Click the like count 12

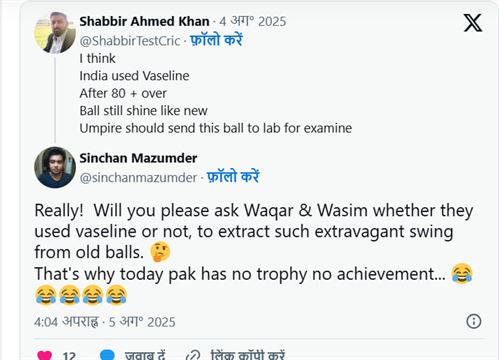(x=69, y=356)
